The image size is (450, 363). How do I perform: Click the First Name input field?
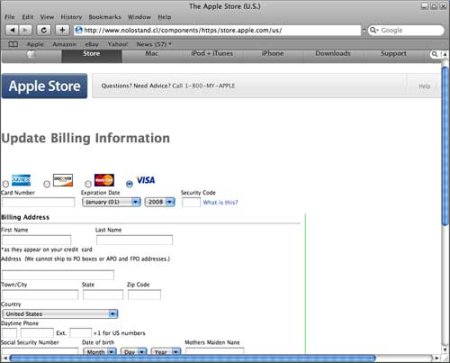37,240
